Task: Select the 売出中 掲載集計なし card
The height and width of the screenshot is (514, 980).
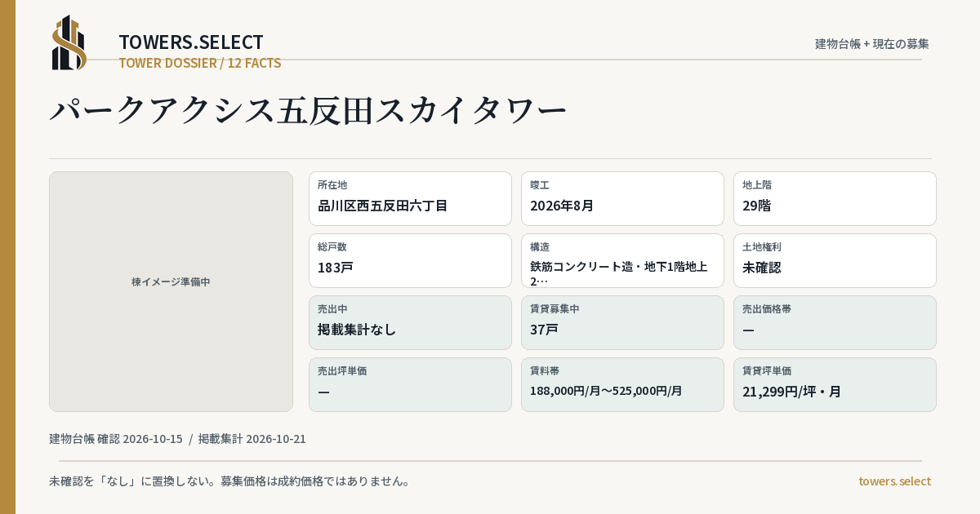Action: (x=410, y=322)
